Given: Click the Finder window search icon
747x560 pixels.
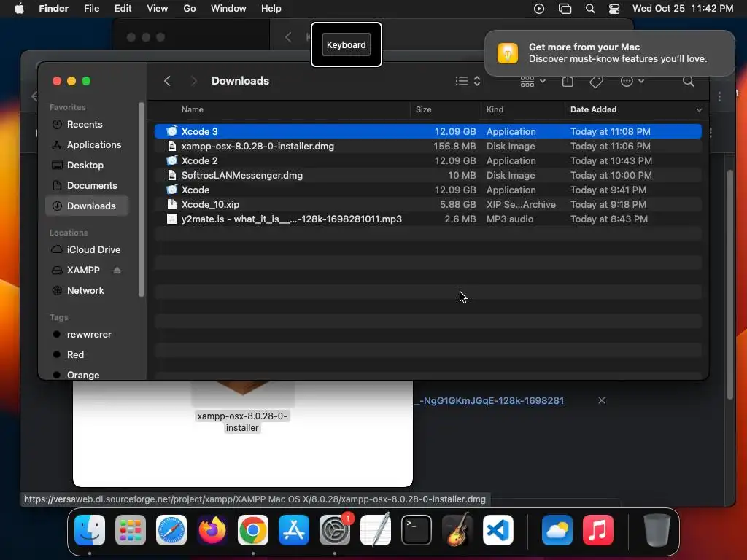Looking at the screenshot, I should pyautogui.click(x=689, y=81).
